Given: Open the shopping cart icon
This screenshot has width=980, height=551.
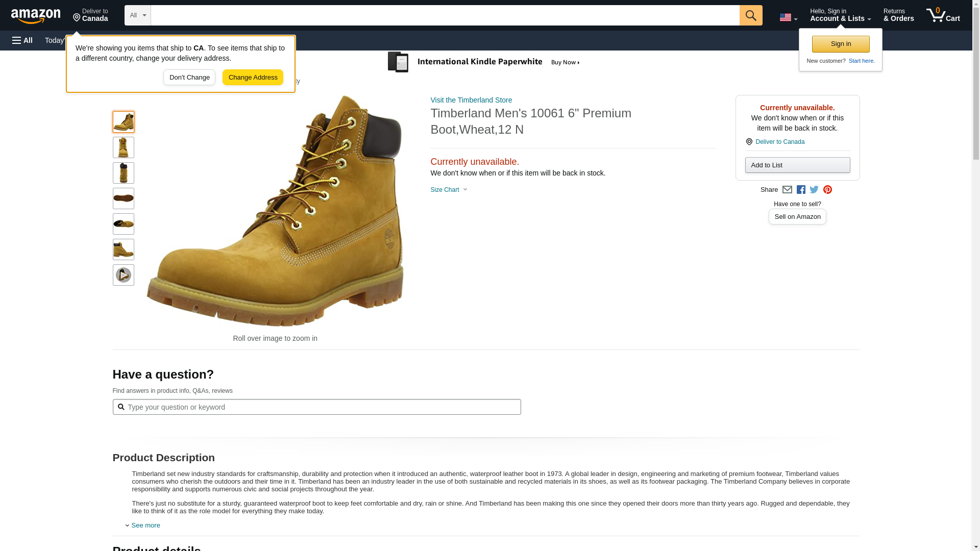Looking at the screenshot, I should click(x=943, y=15).
